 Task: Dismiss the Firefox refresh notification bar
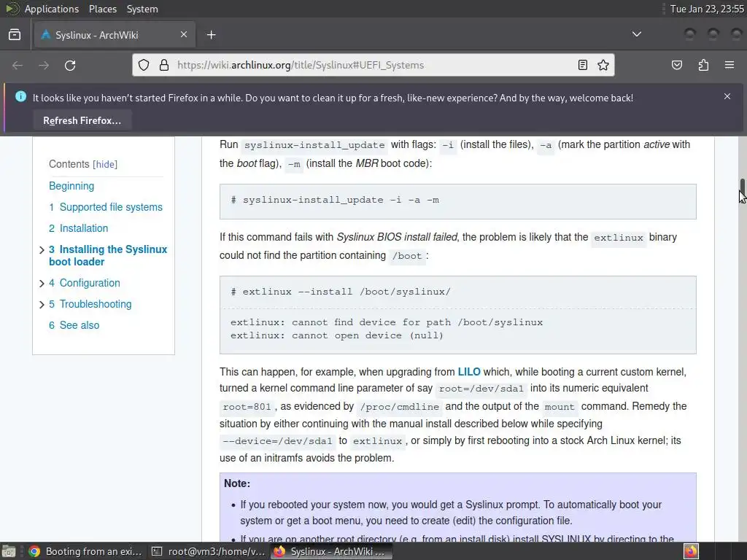pos(727,96)
